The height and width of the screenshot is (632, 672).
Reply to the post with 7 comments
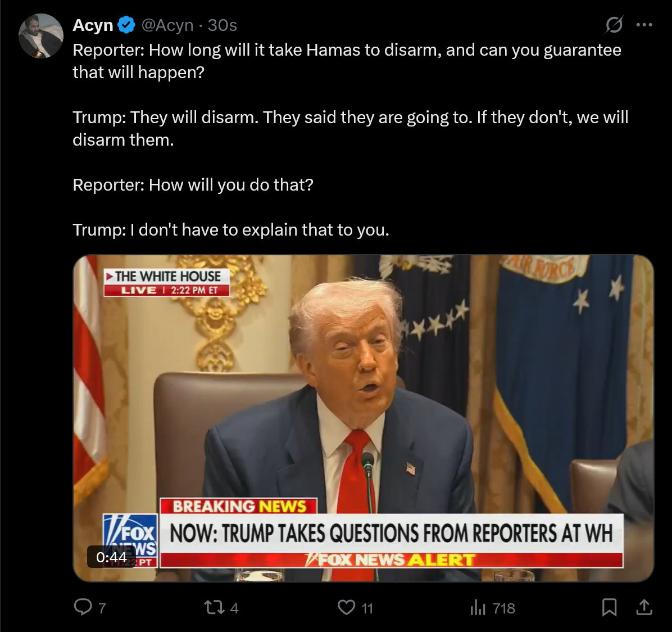tap(83, 607)
